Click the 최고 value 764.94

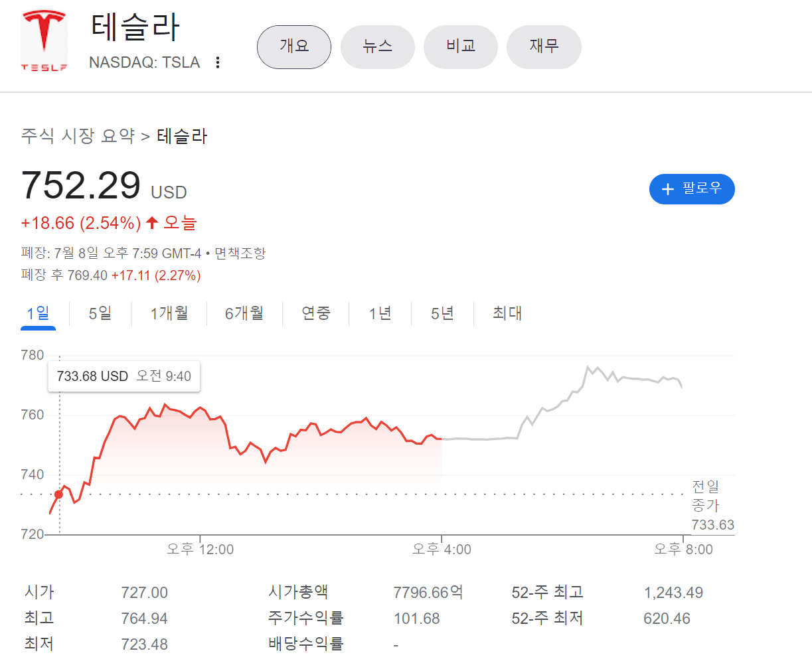(144, 619)
